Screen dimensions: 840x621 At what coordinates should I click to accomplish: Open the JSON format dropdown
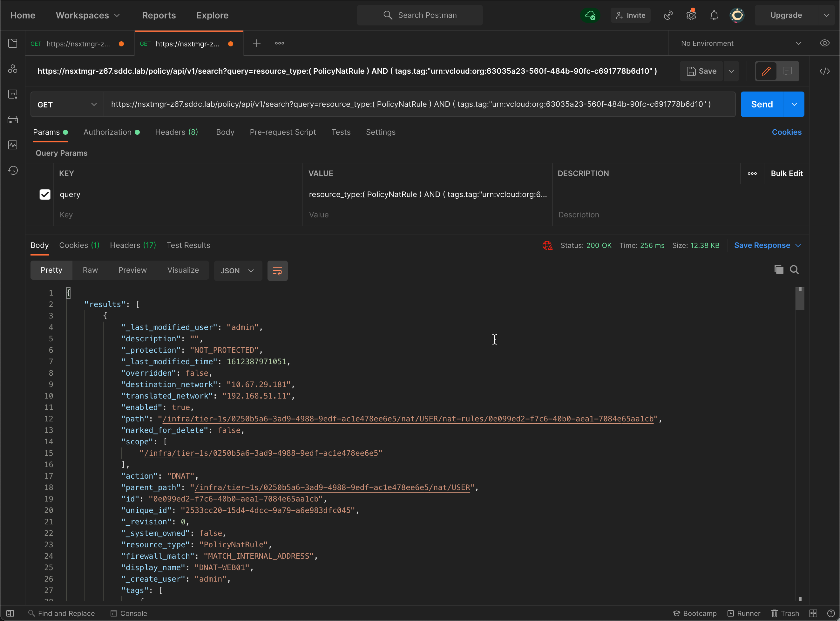pos(238,271)
